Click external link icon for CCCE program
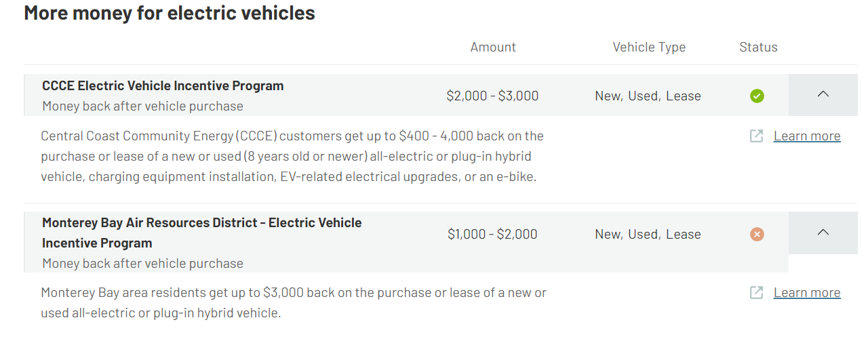This screenshot has height=337, width=868. point(756,136)
